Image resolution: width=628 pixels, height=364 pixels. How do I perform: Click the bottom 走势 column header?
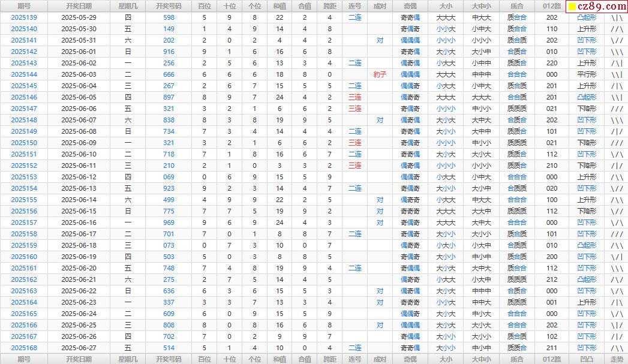(617, 359)
